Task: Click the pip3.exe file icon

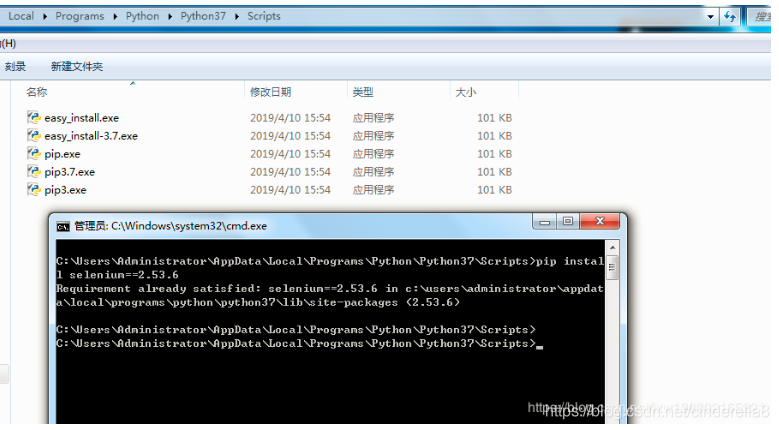Action: [34, 190]
